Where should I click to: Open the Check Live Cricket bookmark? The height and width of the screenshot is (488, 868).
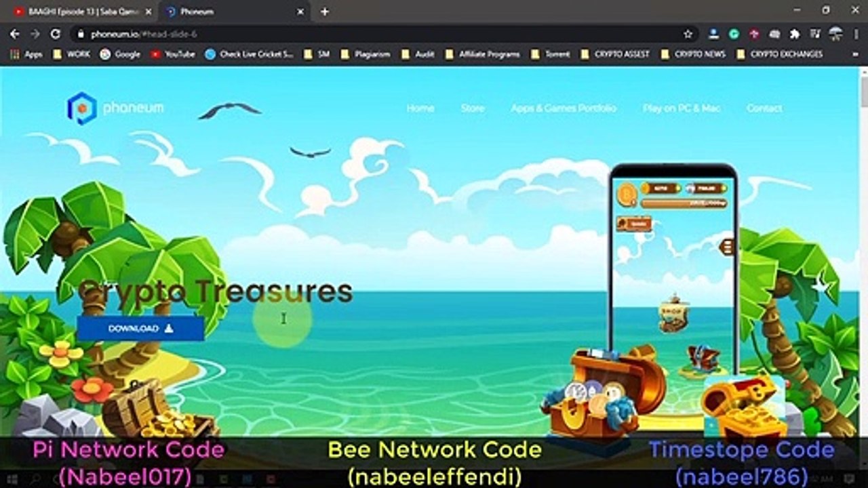249,54
